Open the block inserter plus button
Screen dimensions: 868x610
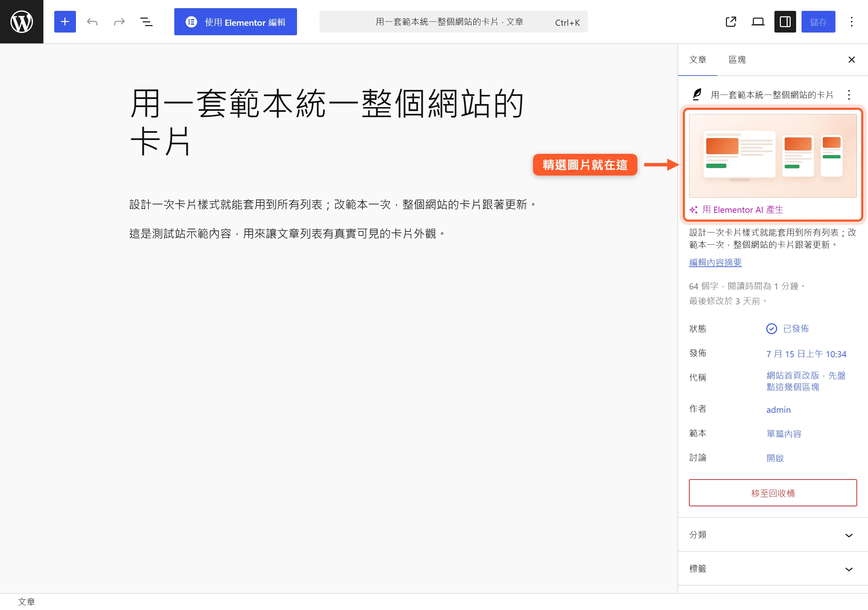coord(65,22)
